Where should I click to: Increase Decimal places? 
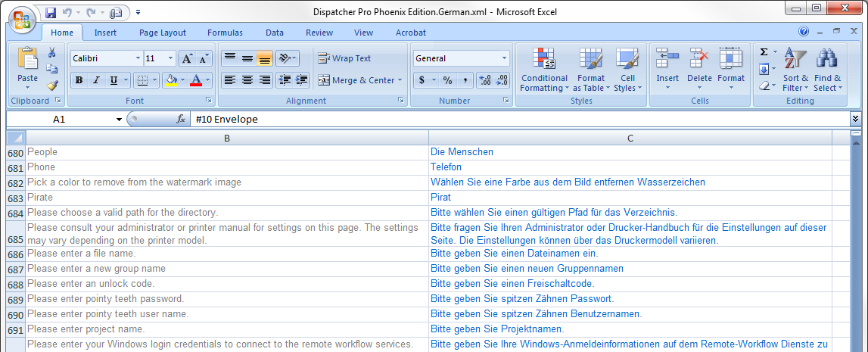[484, 80]
